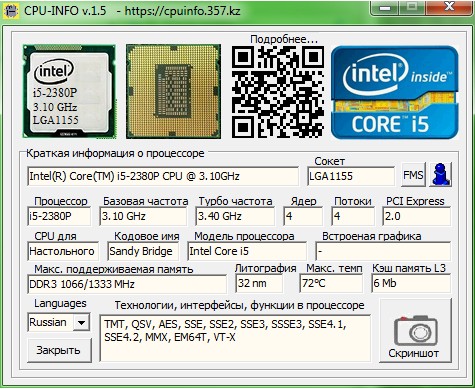Screen dimensions: 475x389
Task: Click the camera screenshot icon
Action: (x=415, y=330)
